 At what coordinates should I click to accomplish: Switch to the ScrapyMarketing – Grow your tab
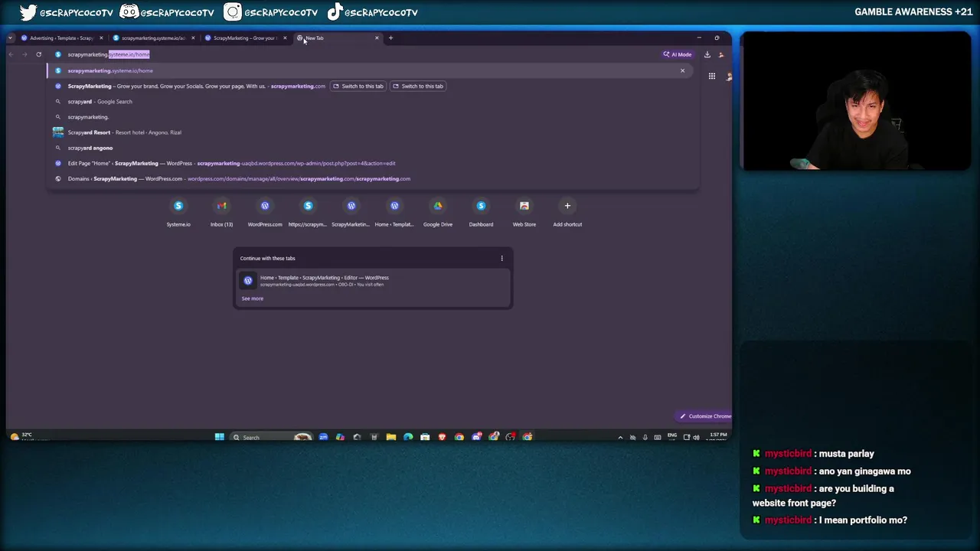click(243, 37)
